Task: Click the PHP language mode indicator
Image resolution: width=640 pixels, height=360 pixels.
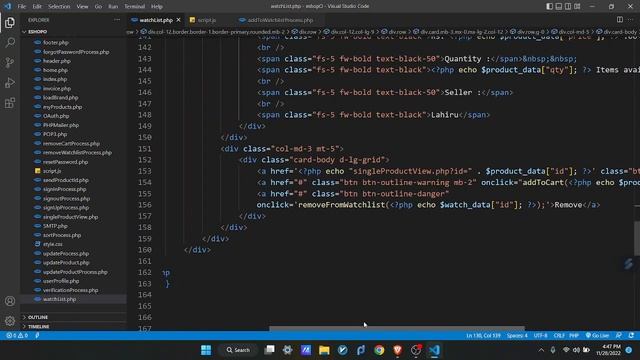Action: pos(574,336)
